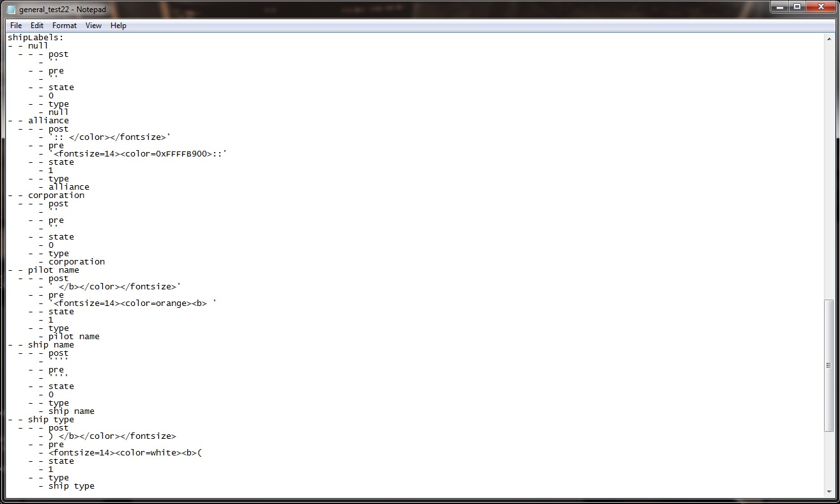
Task: Place cursor on the 'corporation' heading line
Action: tap(56, 195)
